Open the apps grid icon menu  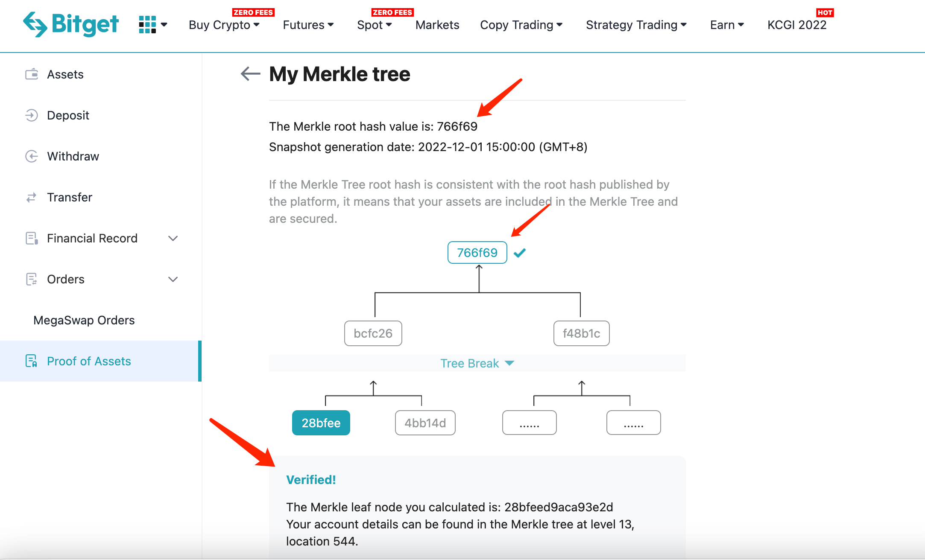coord(147,25)
